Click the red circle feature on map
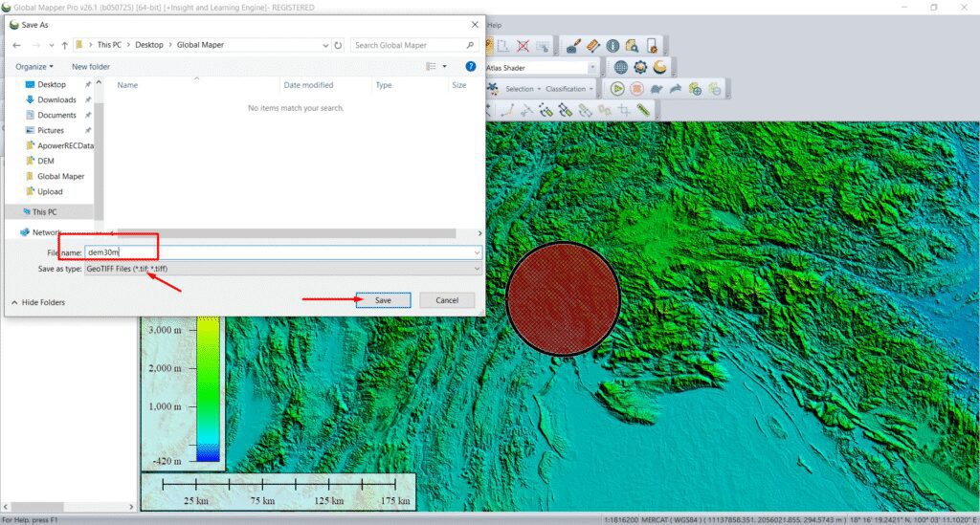The image size is (980, 525). (x=563, y=299)
